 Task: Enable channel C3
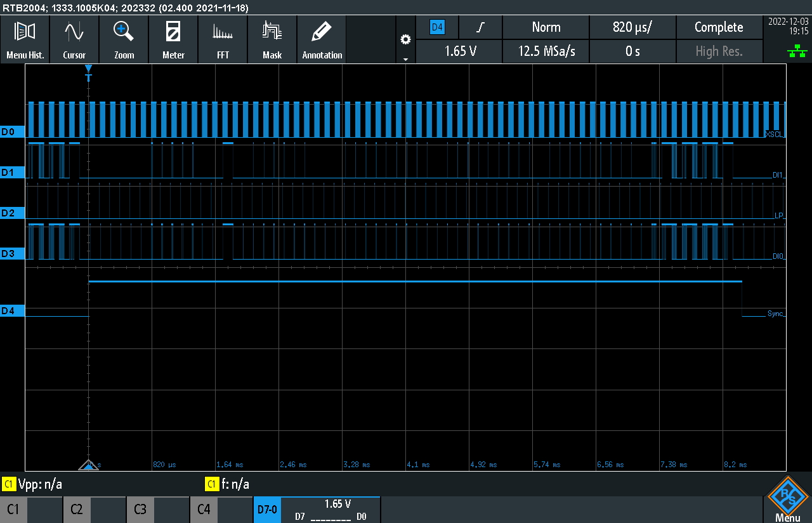click(158, 510)
